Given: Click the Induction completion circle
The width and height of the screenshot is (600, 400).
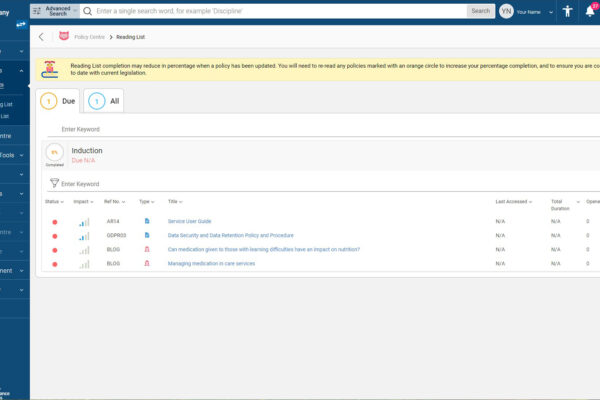Looking at the screenshot, I should click(55, 152).
